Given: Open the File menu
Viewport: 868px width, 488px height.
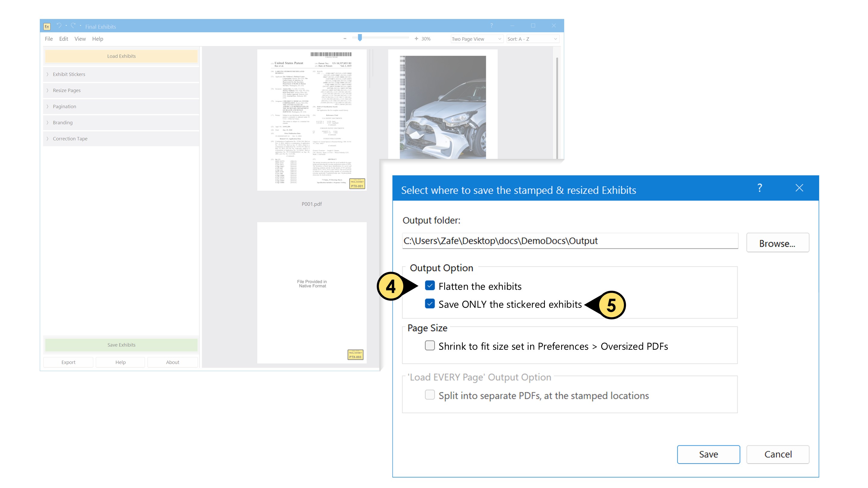Looking at the screenshot, I should 49,39.
